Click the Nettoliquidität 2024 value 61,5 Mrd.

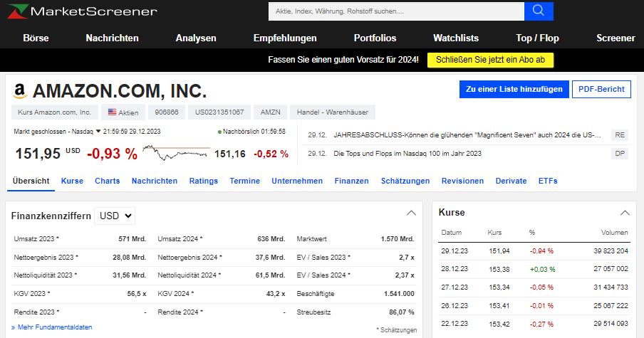(x=270, y=275)
